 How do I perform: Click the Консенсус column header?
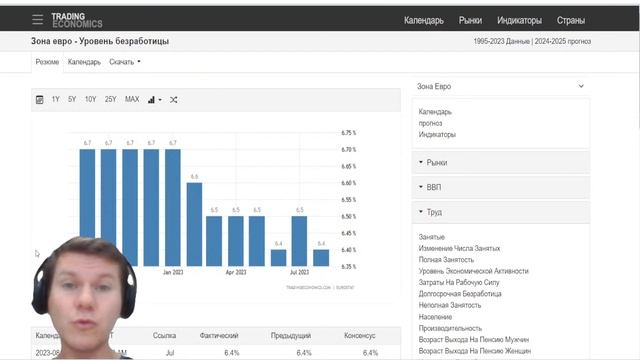click(360, 336)
